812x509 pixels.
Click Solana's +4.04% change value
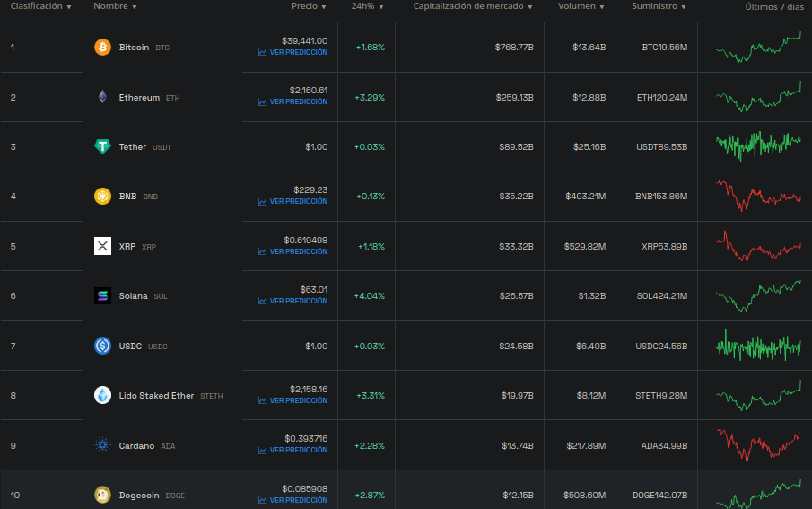point(370,296)
